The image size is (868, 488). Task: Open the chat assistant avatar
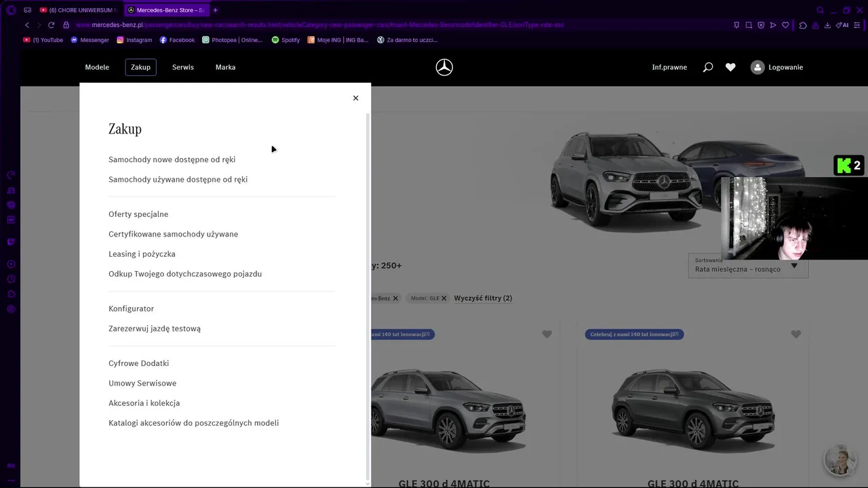[x=840, y=460]
